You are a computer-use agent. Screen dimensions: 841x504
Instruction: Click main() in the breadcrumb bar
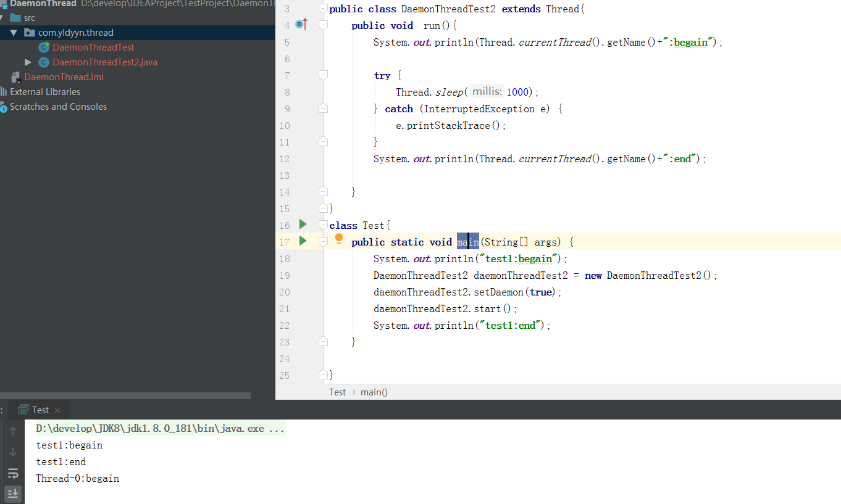tap(374, 392)
